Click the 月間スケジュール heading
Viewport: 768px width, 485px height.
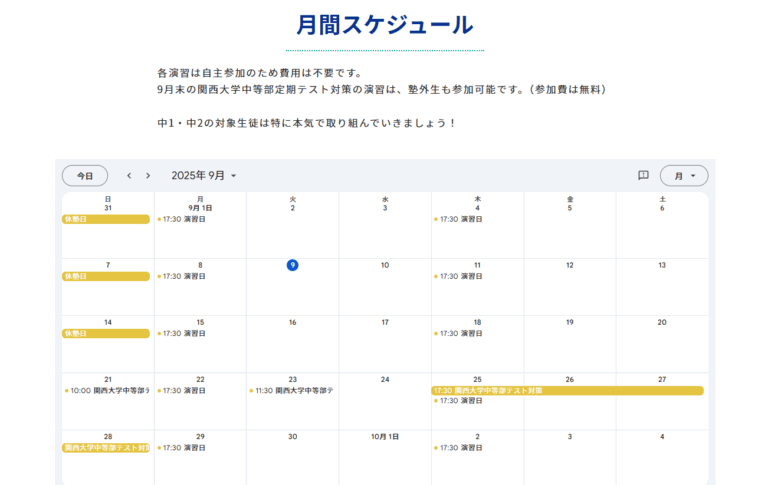tap(385, 25)
